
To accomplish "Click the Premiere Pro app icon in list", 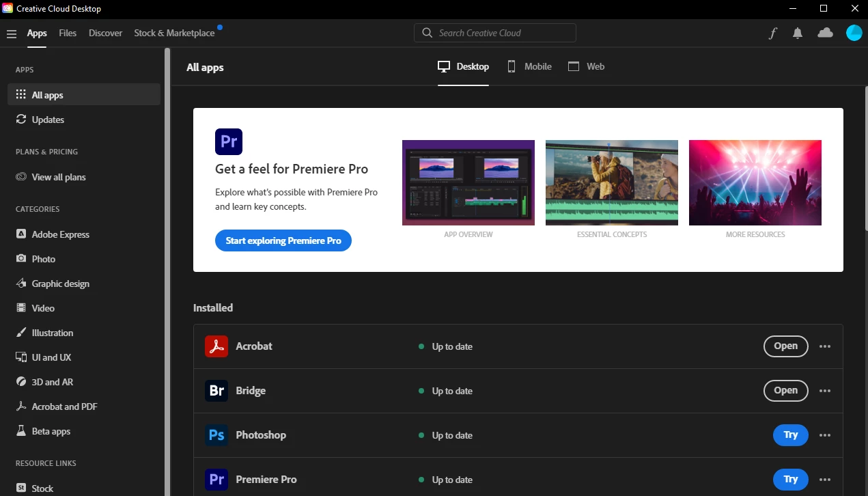I will click(x=216, y=480).
